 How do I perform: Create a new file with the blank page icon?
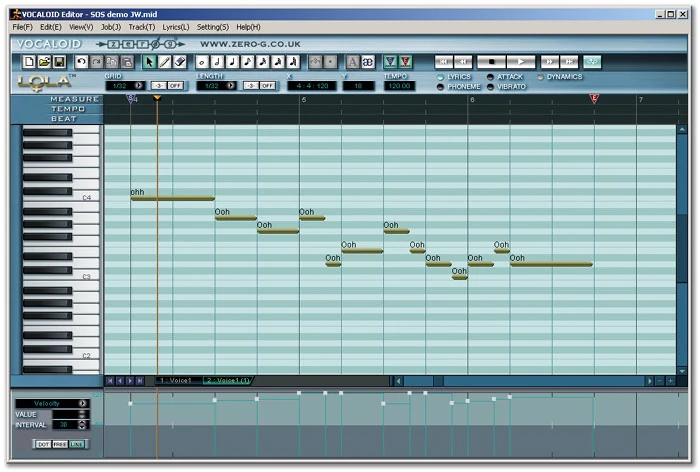29,62
